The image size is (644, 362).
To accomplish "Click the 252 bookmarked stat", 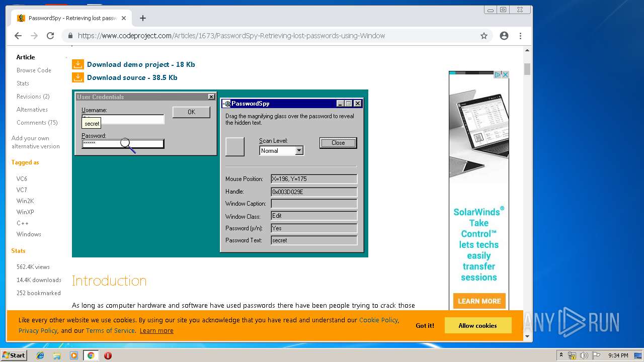I will [38, 293].
